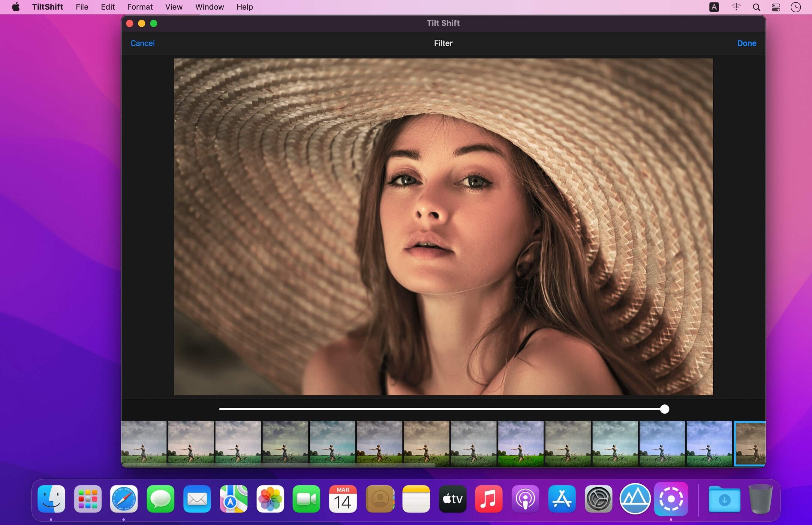Click the blue mountain-logo app icon in the Dock
The width and height of the screenshot is (812, 525).
click(x=635, y=499)
